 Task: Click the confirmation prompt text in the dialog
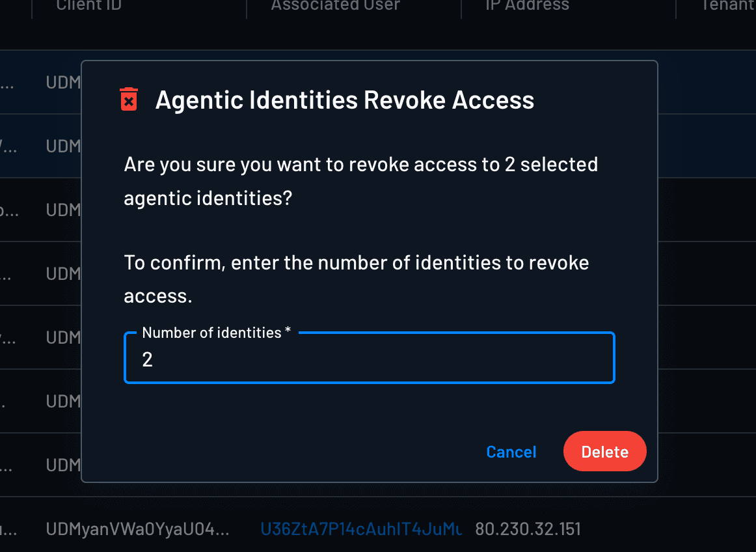click(356, 278)
